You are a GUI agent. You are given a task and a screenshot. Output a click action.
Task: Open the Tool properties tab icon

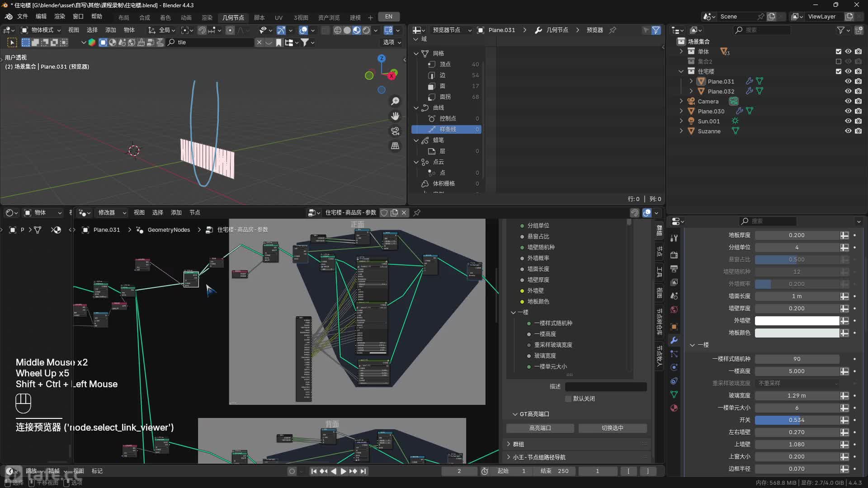click(x=674, y=238)
